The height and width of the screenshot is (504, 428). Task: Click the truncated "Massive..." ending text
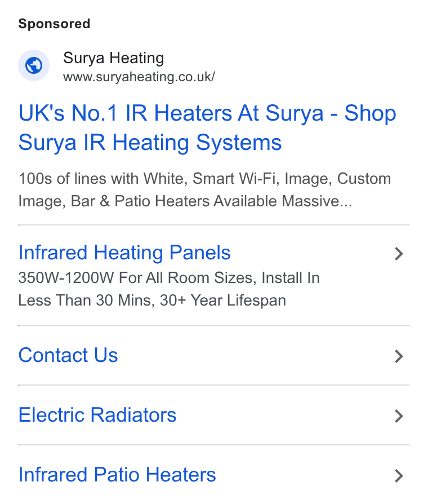click(x=317, y=201)
